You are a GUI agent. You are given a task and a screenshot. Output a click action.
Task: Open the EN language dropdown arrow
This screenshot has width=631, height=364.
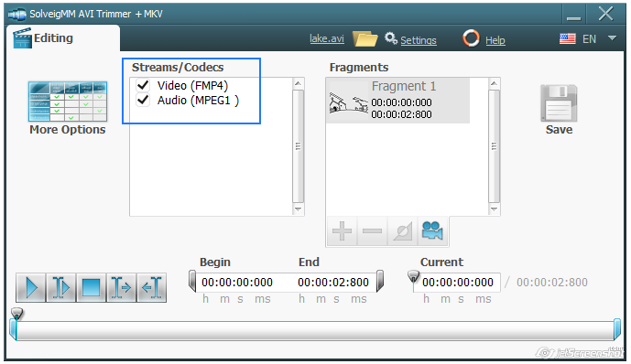coord(612,38)
